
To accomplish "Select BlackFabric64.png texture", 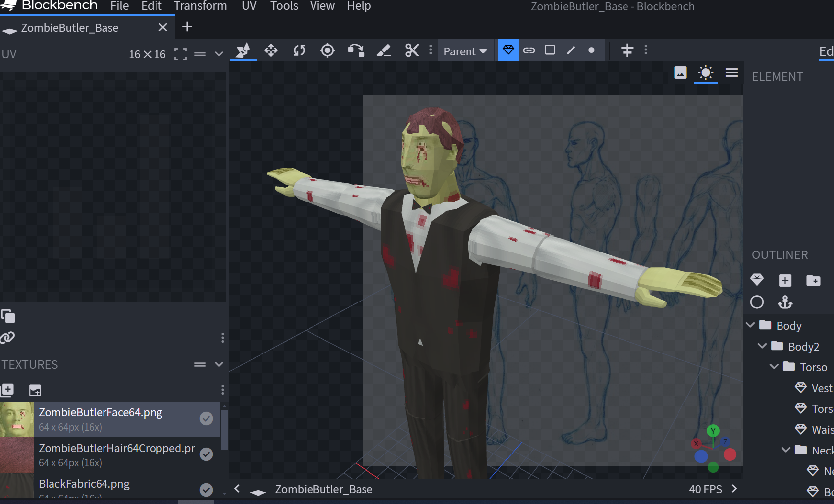I will tap(110, 486).
